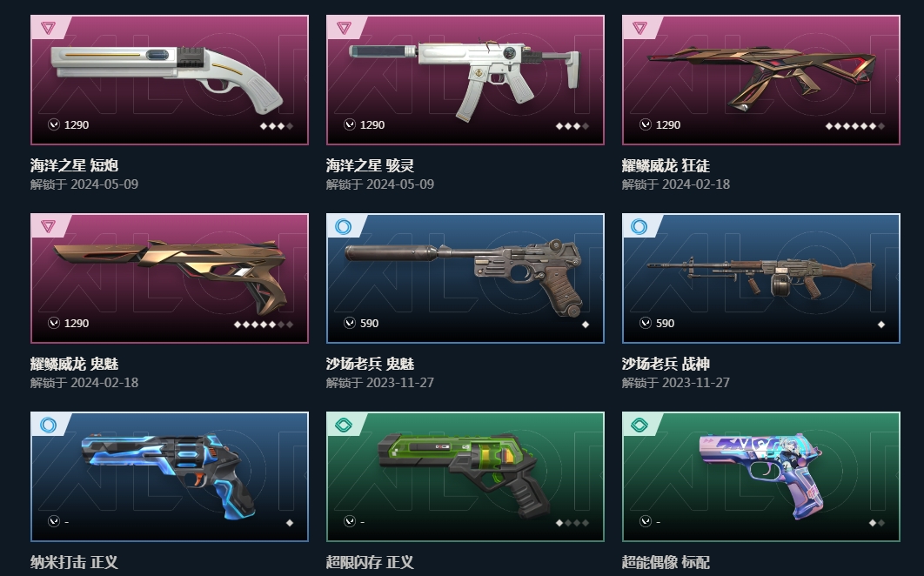
Task: Click the 超能偶像 标配 skin title
Action: 666,562
